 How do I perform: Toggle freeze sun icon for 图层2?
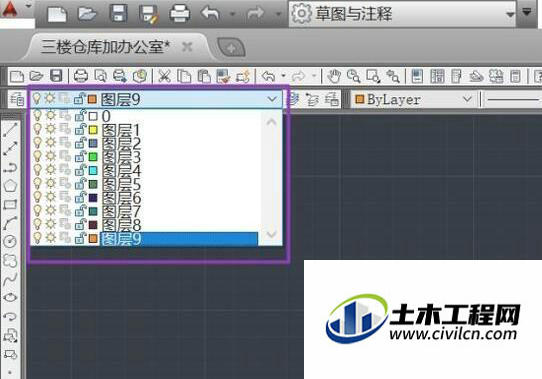[50, 142]
